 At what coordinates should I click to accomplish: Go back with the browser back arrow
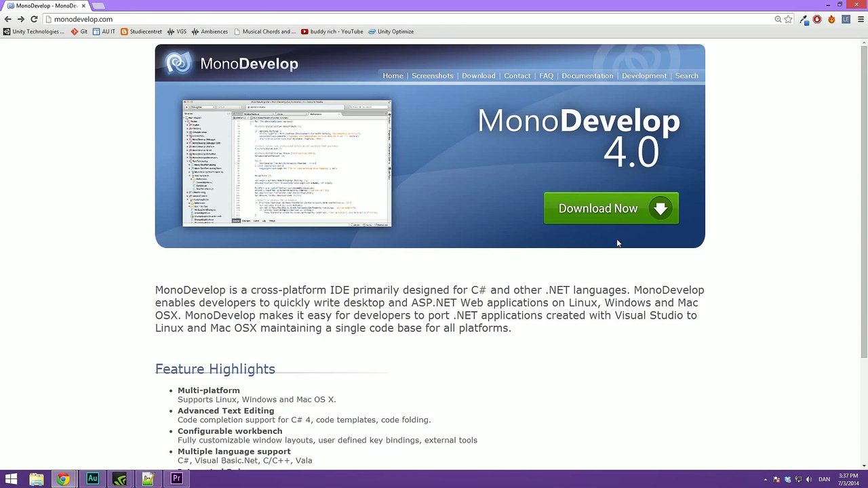[x=8, y=19]
